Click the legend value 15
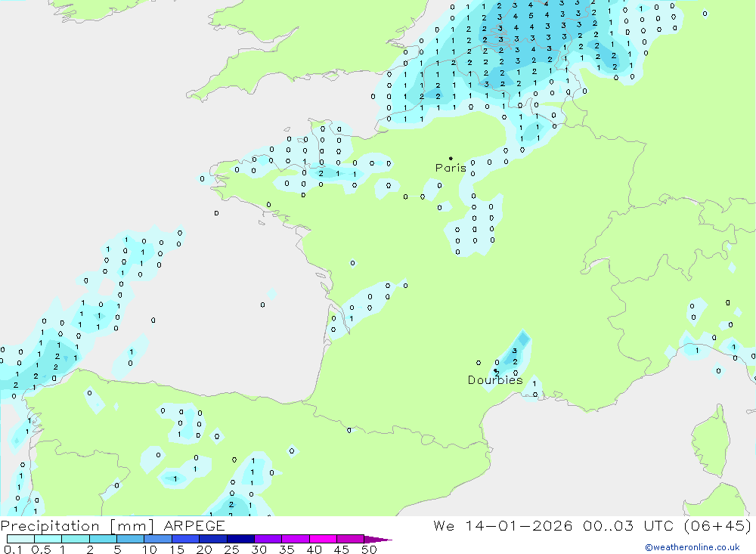This screenshot has height=554, width=756. point(177,549)
